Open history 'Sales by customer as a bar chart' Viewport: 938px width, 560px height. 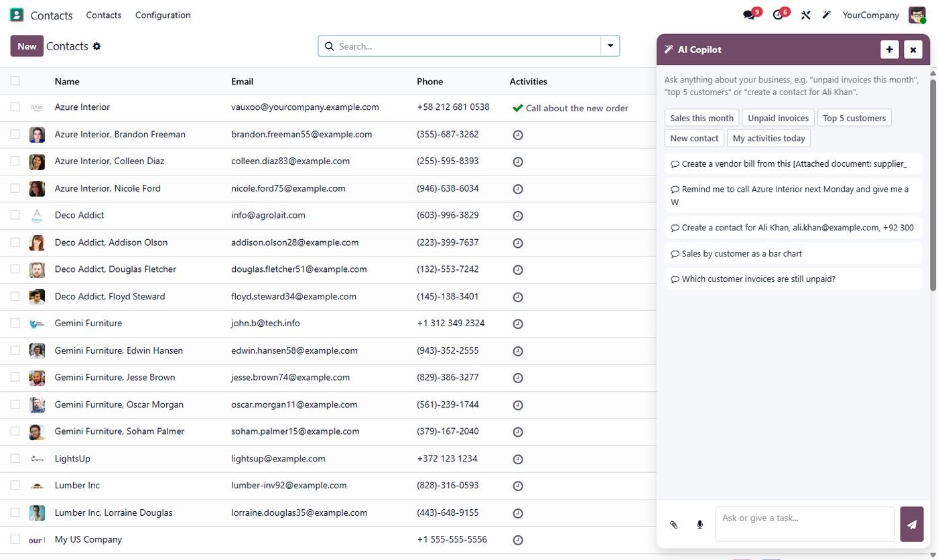(x=793, y=253)
